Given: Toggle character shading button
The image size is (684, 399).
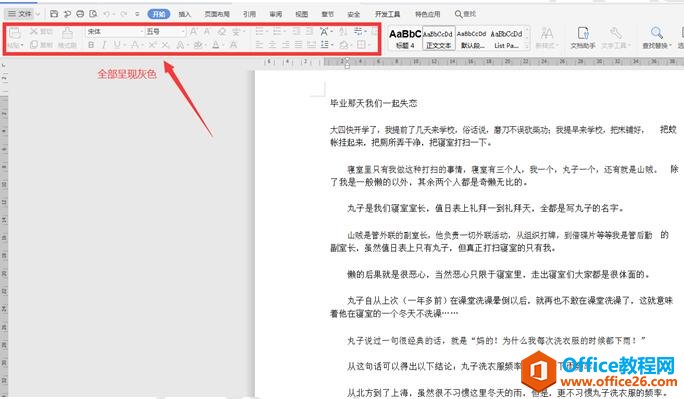Looking at the screenshot, I should pos(233,44).
